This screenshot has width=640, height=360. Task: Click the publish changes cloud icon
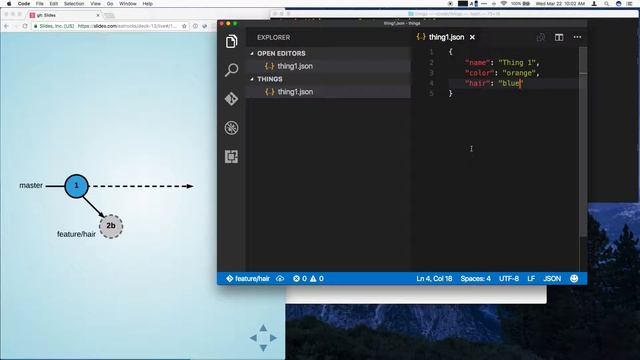[x=280, y=279]
